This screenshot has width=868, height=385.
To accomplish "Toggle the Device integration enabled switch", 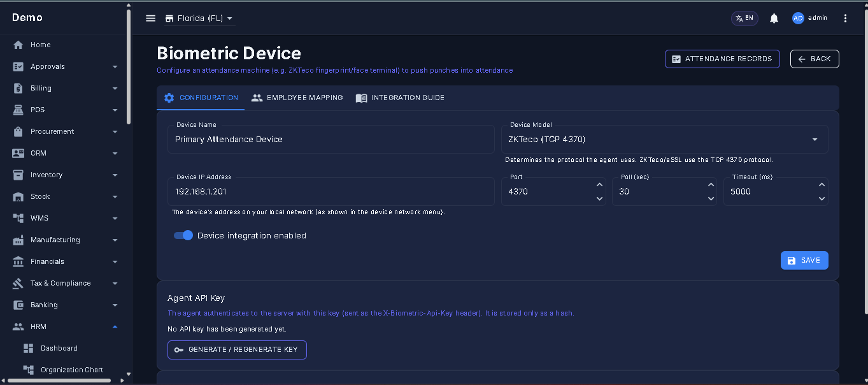I will tap(183, 235).
